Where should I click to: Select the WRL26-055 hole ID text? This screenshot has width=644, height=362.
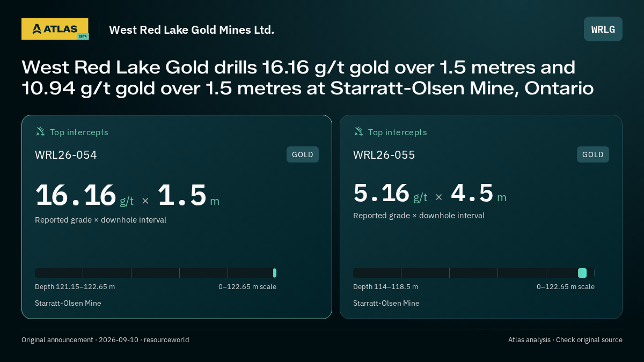coord(384,155)
